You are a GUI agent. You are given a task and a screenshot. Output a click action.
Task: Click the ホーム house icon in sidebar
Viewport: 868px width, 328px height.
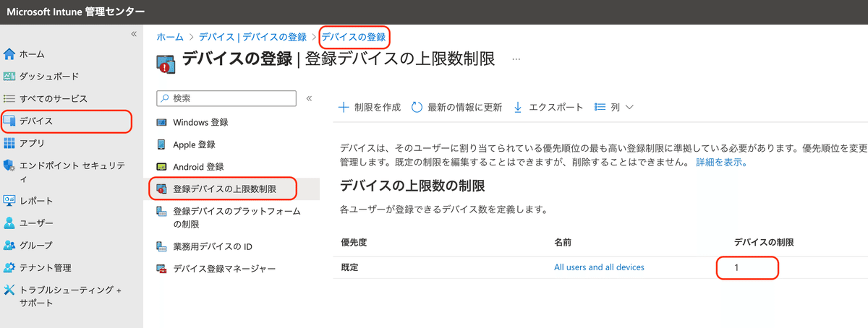click(9, 54)
